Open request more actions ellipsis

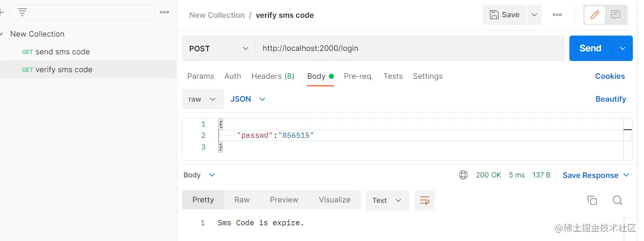coord(557,15)
